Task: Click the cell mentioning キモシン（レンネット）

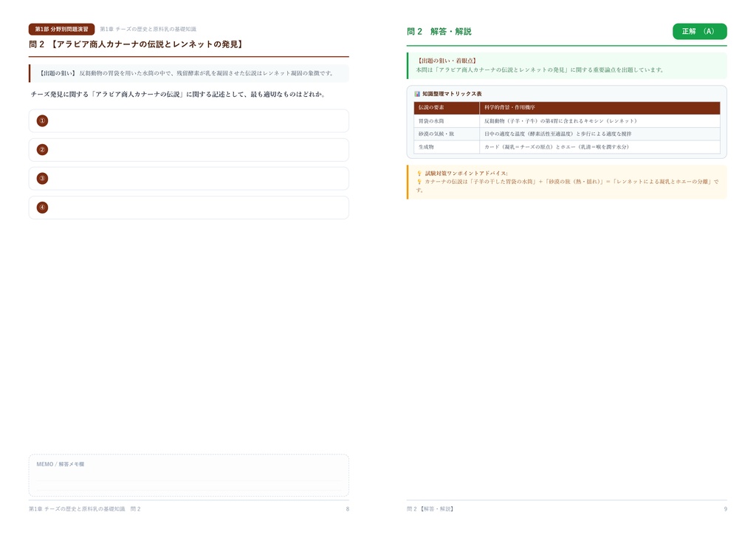Action: [599, 121]
